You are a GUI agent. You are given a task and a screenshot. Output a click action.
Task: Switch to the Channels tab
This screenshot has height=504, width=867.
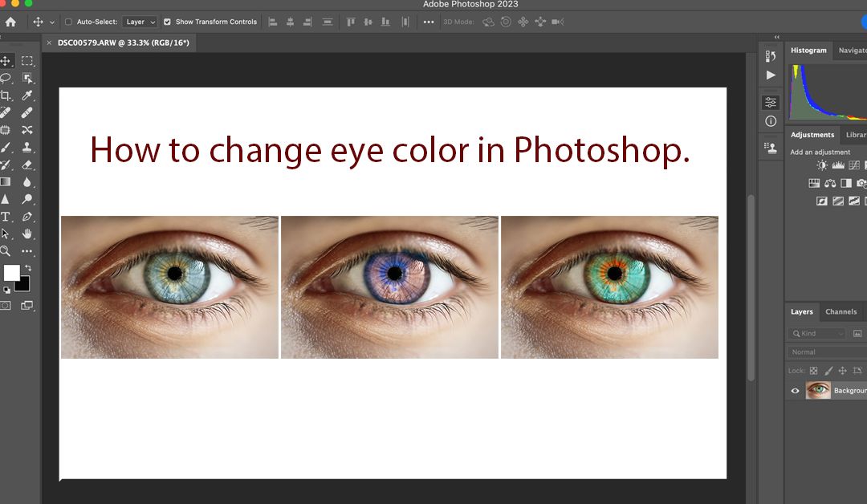tap(843, 311)
